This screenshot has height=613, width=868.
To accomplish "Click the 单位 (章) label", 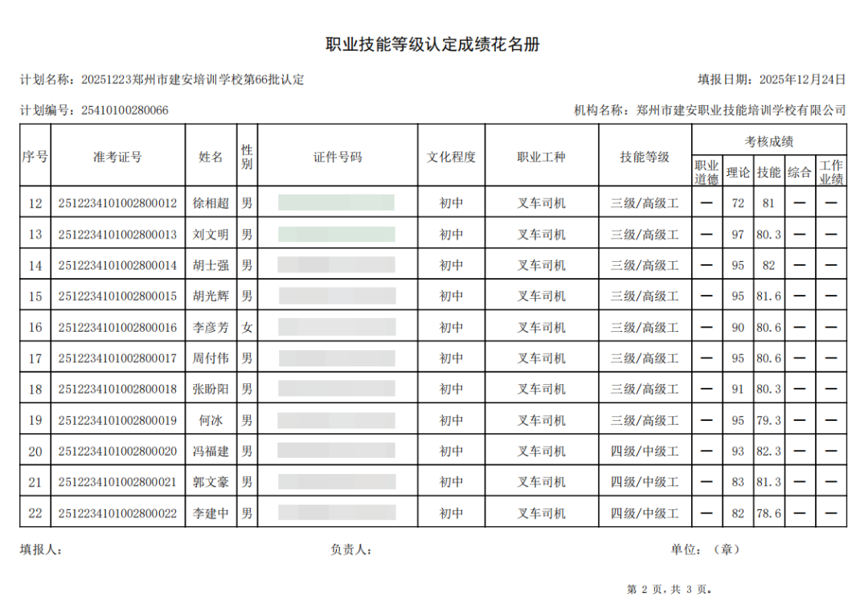I will [706, 550].
